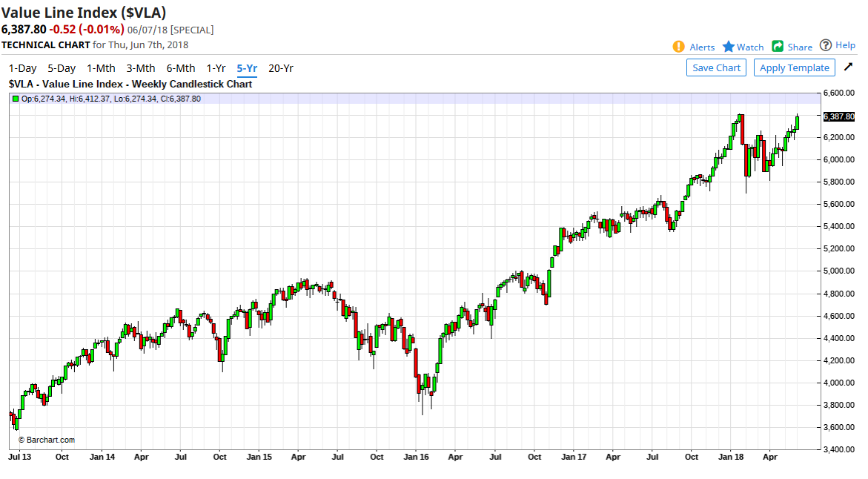Viewport: 868px width, 479px height.
Task: Select the 5-Day time range
Action: [x=62, y=68]
